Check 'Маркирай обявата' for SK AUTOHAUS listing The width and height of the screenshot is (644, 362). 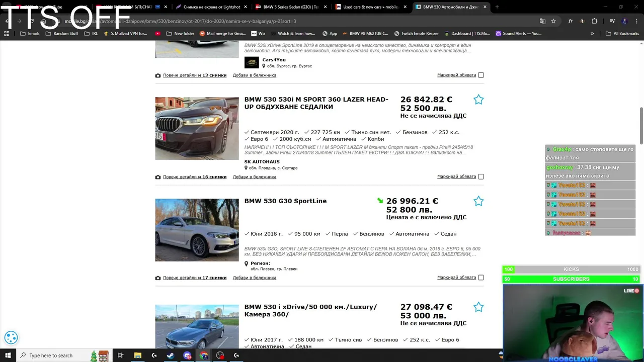pos(481,177)
